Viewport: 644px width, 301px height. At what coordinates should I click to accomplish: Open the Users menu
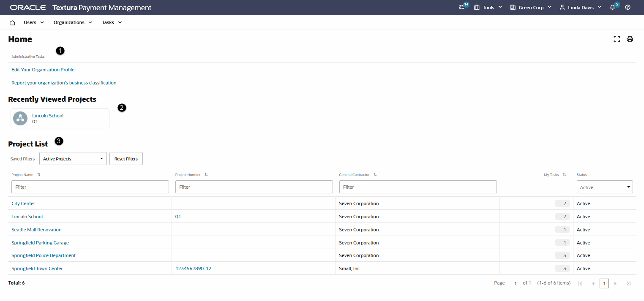[x=34, y=22]
